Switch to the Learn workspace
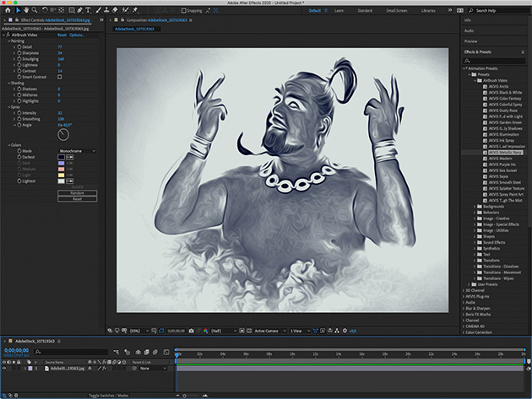The image size is (532, 399). coord(339,11)
